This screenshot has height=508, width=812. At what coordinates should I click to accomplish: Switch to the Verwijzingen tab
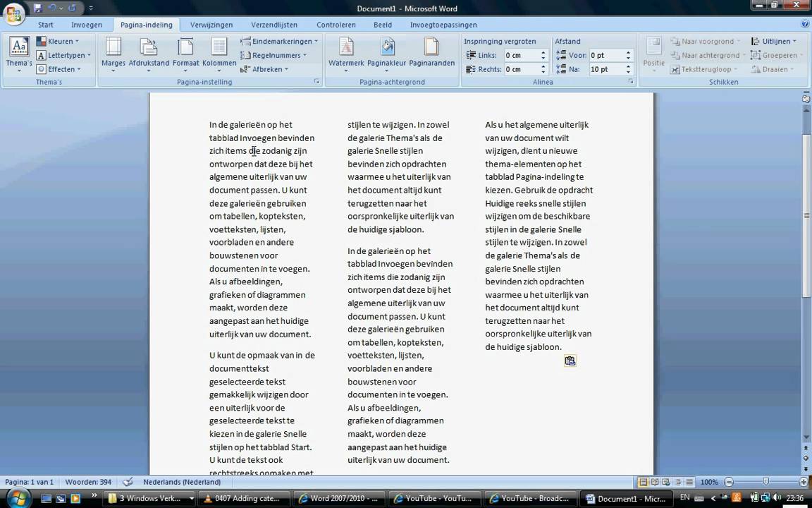click(x=211, y=25)
